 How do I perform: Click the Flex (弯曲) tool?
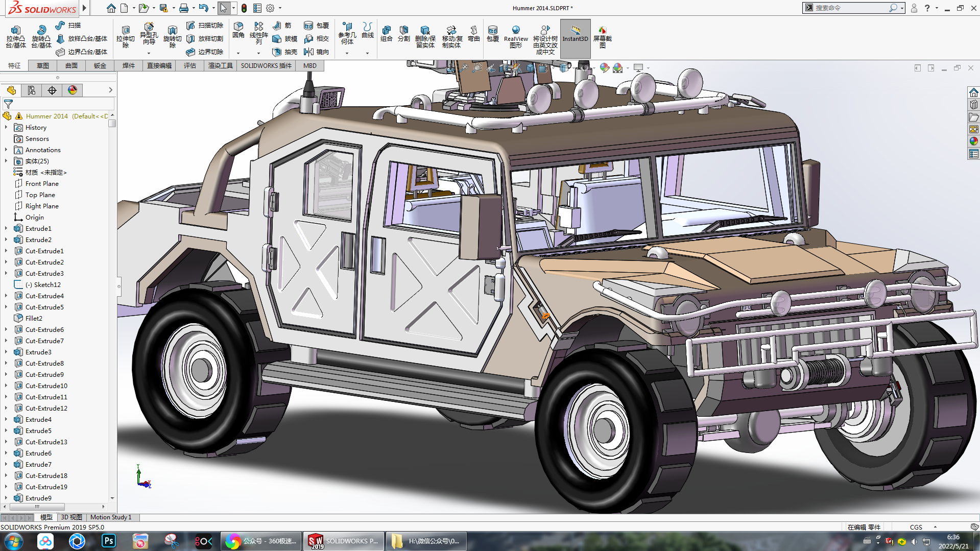coord(474,33)
